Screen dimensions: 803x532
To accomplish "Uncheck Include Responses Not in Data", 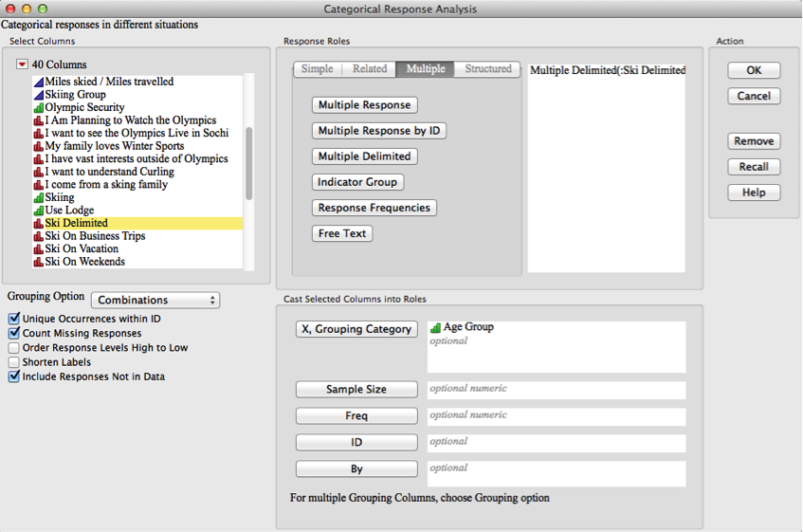I will pos(14,376).
